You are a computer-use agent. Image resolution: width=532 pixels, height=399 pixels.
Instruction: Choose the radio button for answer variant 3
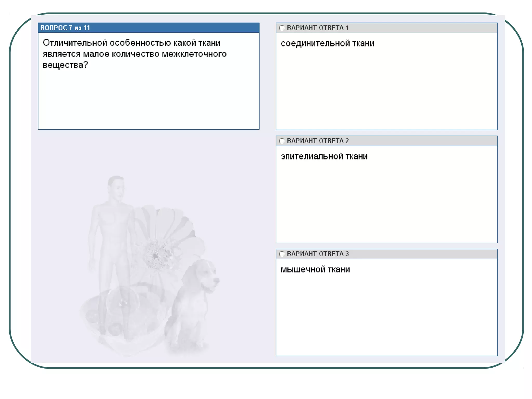282,254
